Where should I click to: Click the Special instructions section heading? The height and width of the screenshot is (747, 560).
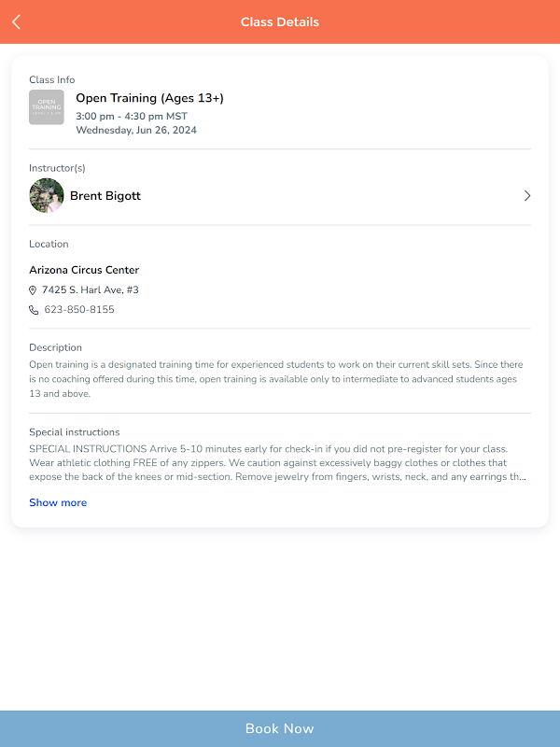pos(75,432)
